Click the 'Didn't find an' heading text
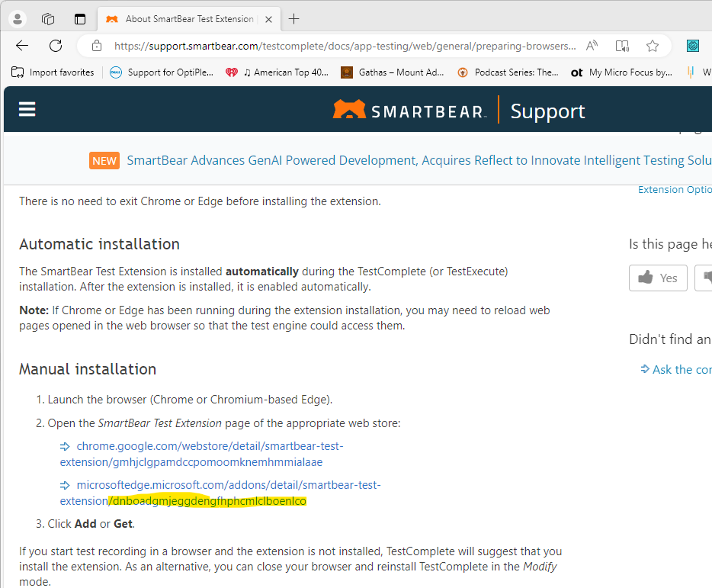 (670, 339)
